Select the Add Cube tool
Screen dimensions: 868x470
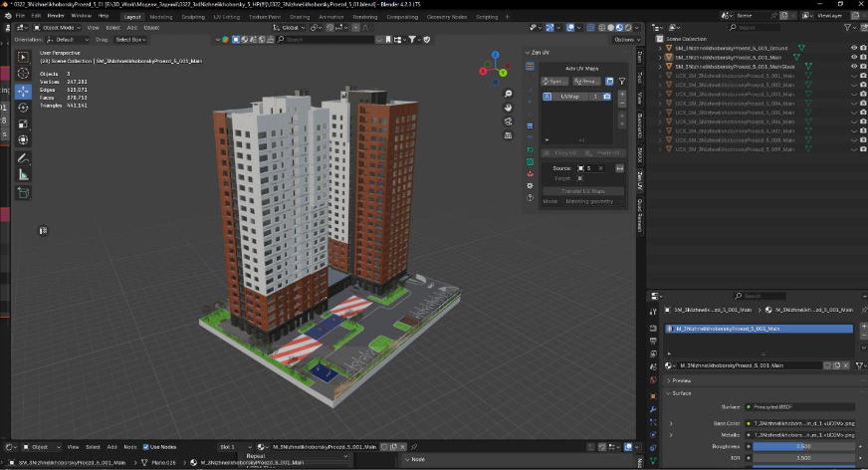click(x=23, y=192)
